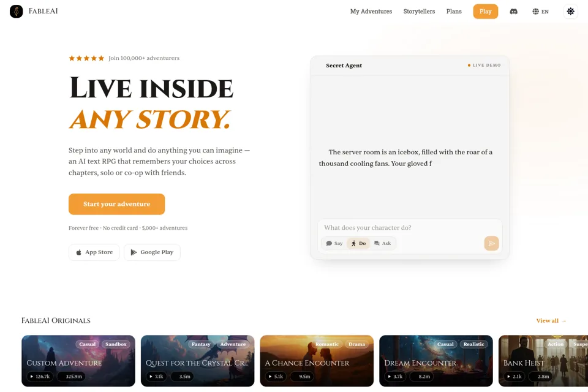This screenshot has width=588, height=392.
Task: Click the Action tag on Bank Heist
Action: coord(556,344)
